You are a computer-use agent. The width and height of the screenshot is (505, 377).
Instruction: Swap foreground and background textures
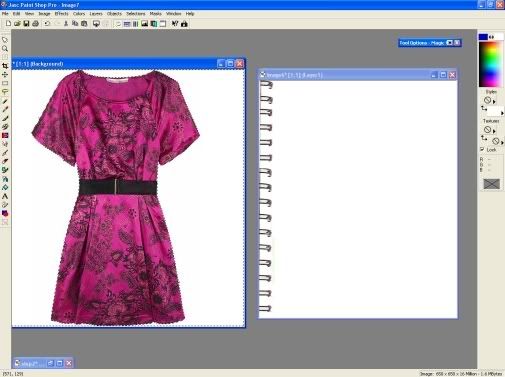point(484,138)
